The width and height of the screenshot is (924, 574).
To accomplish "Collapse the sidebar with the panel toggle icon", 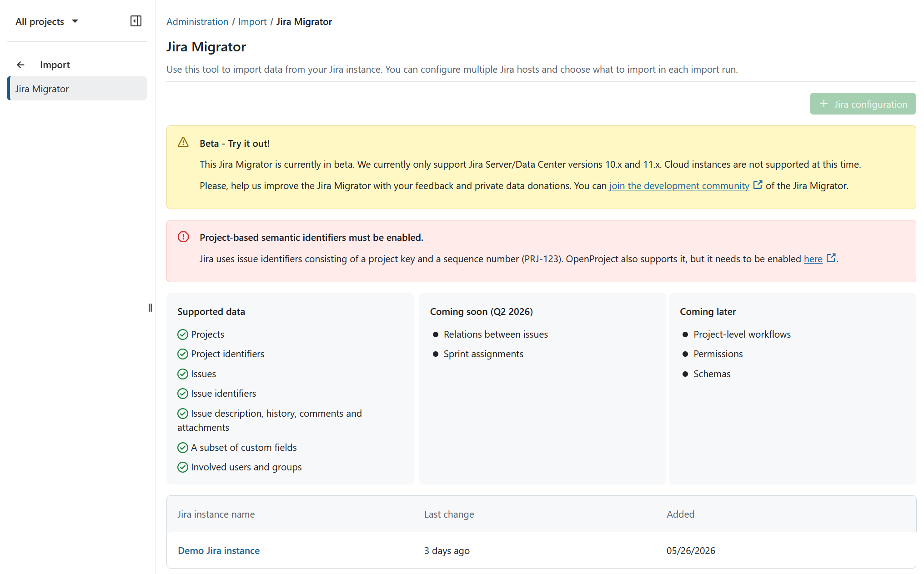I will tap(136, 21).
